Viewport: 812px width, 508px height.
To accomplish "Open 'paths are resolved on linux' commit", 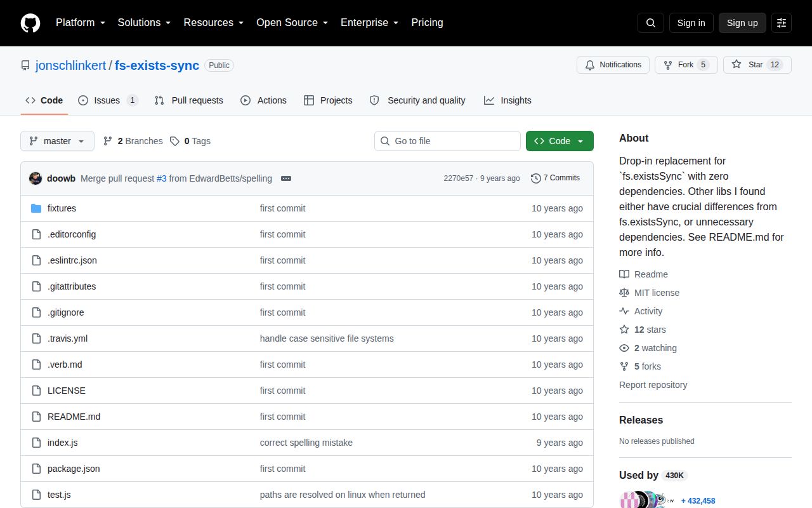I will [343, 495].
